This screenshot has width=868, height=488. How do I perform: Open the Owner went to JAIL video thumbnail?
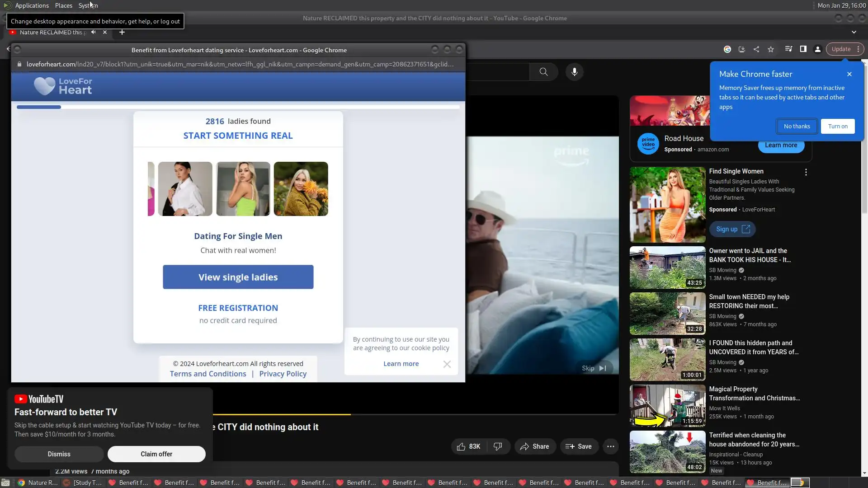(x=667, y=267)
